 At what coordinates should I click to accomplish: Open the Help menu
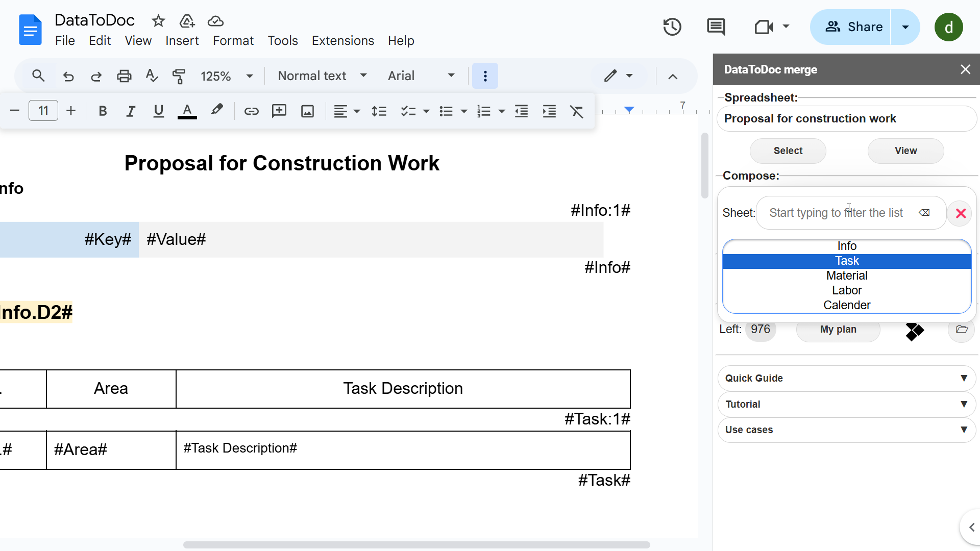(x=401, y=41)
